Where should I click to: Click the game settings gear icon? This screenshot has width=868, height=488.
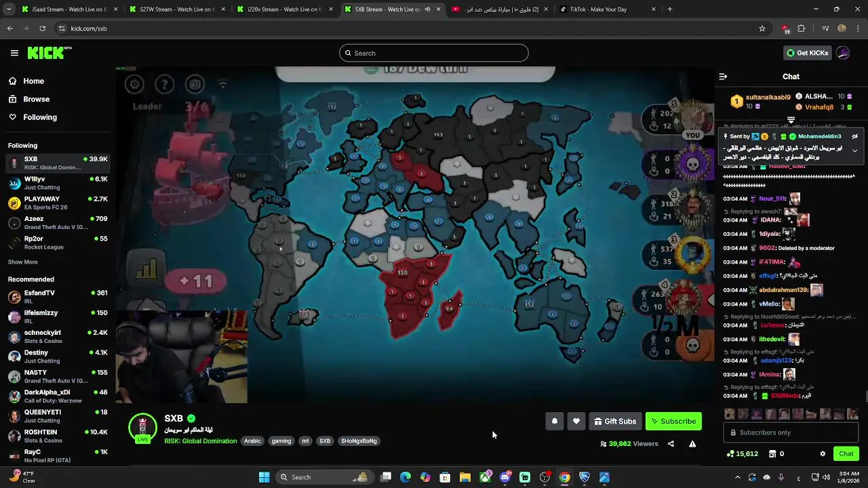pyautogui.click(x=134, y=84)
